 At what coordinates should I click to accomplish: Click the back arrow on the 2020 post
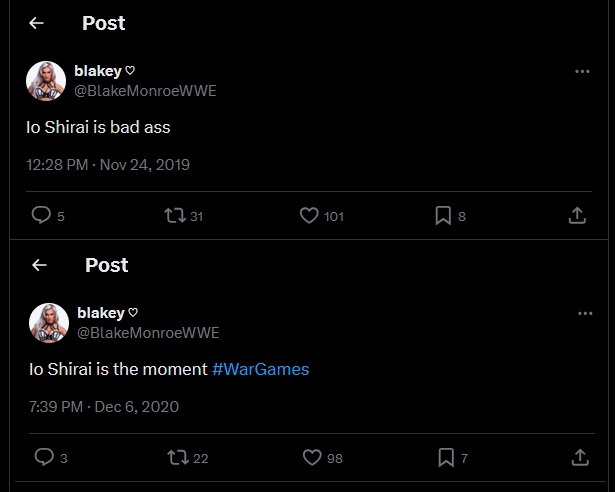pyautogui.click(x=39, y=265)
